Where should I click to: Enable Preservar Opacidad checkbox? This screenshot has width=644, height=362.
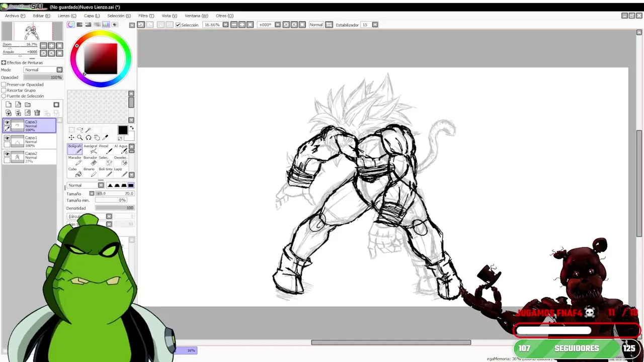point(4,84)
